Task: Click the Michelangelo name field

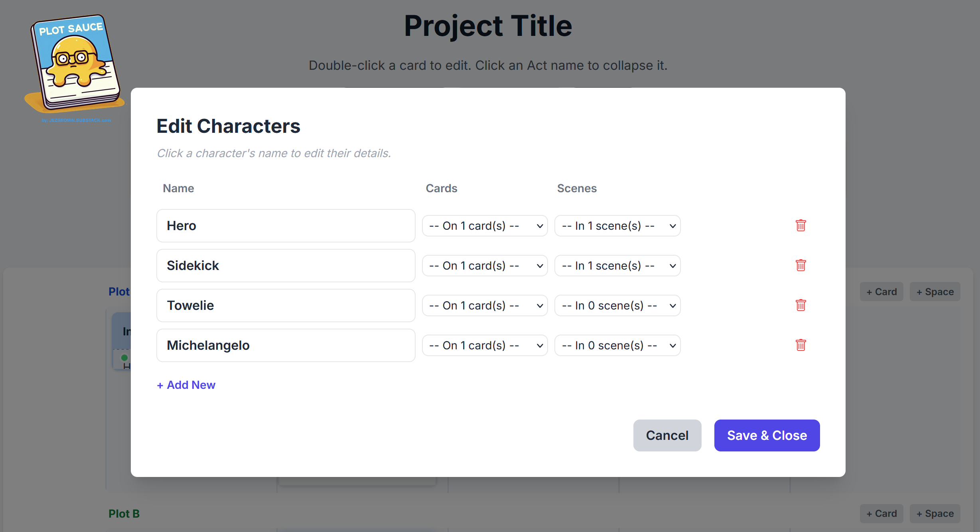Action: point(286,345)
